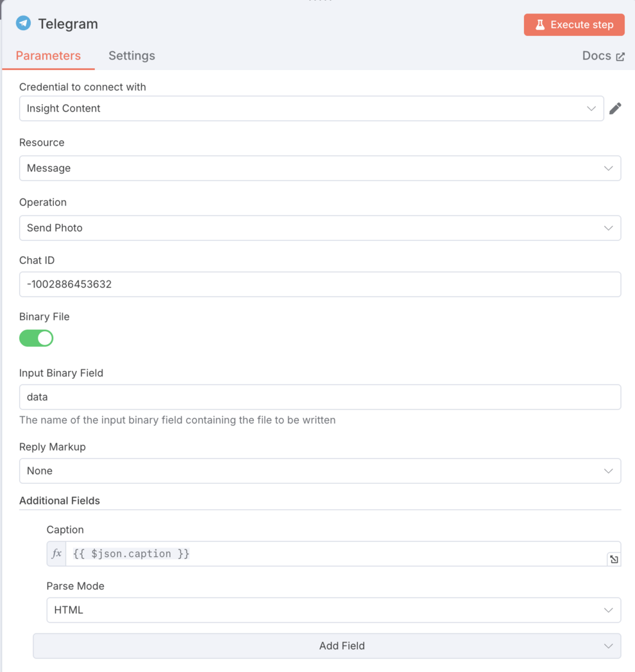Focus the Input Binary Field text box
635x672 pixels.
coord(319,397)
